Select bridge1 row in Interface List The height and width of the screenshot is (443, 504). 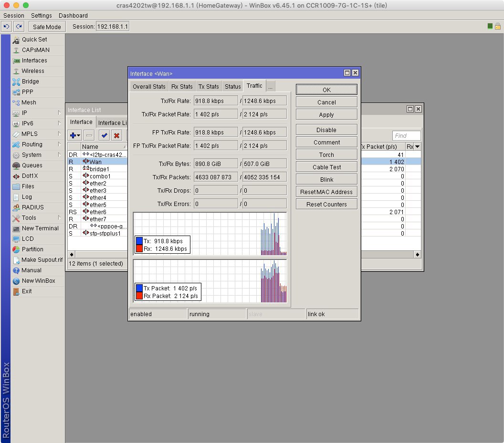click(x=98, y=169)
